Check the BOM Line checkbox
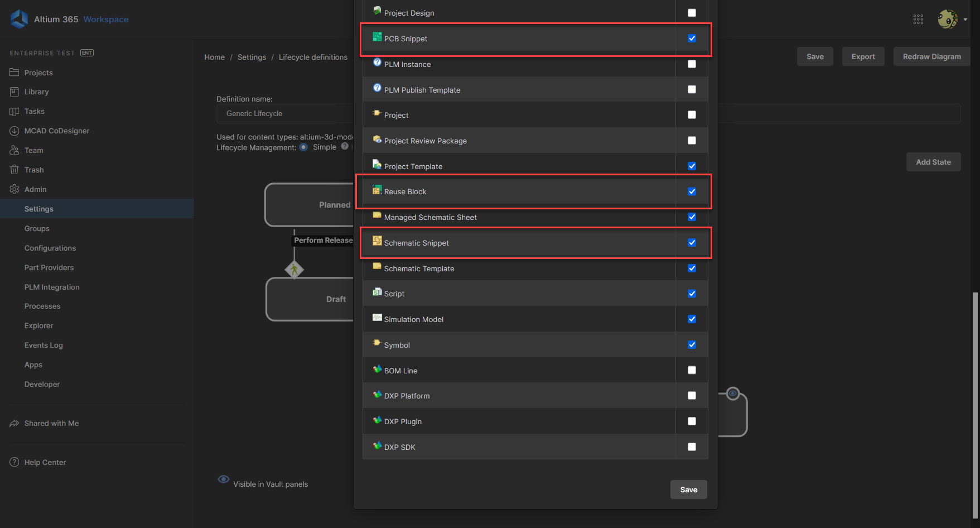The width and height of the screenshot is (980, 528). pos(692,370)
